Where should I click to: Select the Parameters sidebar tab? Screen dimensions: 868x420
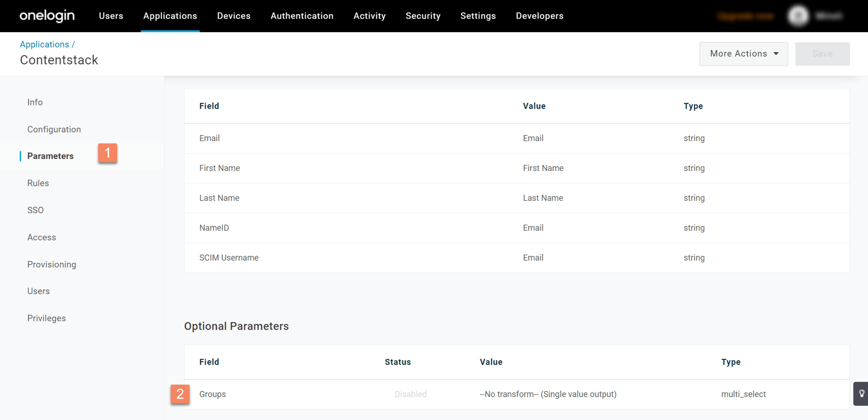click(51, 156)
